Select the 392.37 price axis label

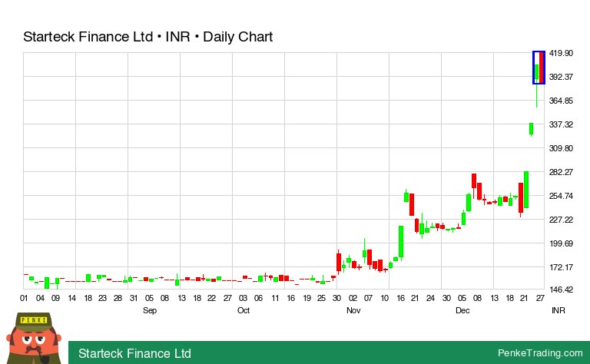pyautogui.click(x=561, y=77)
